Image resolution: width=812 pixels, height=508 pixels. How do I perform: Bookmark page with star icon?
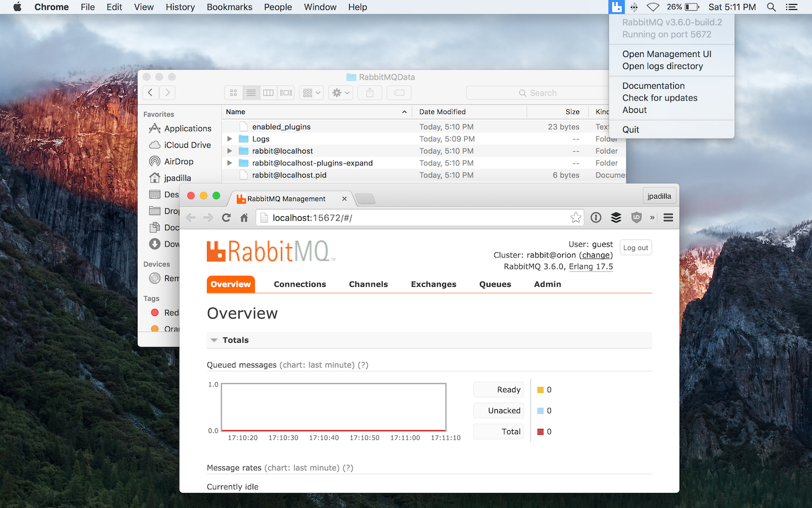pyautogui.click(x=575, y=217)
